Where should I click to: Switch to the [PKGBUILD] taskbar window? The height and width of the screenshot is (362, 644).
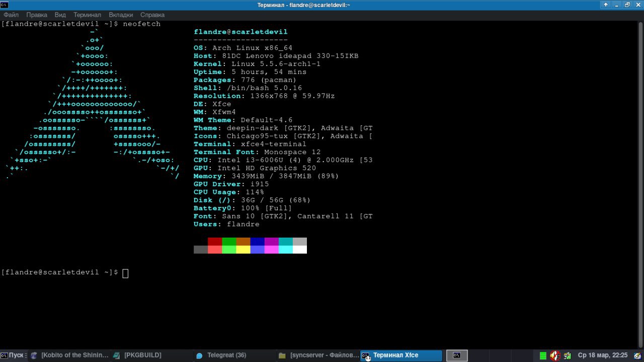click(x=152, y=355)
